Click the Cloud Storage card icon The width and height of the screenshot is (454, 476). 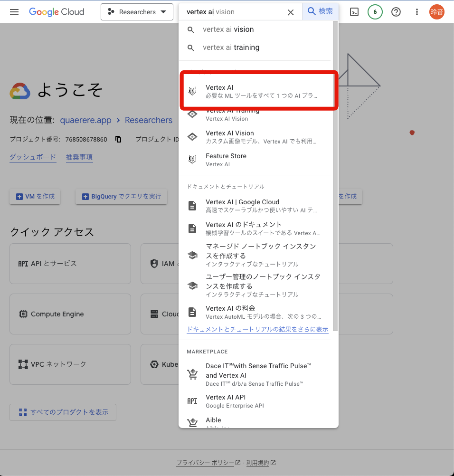(x=154, y=314)
